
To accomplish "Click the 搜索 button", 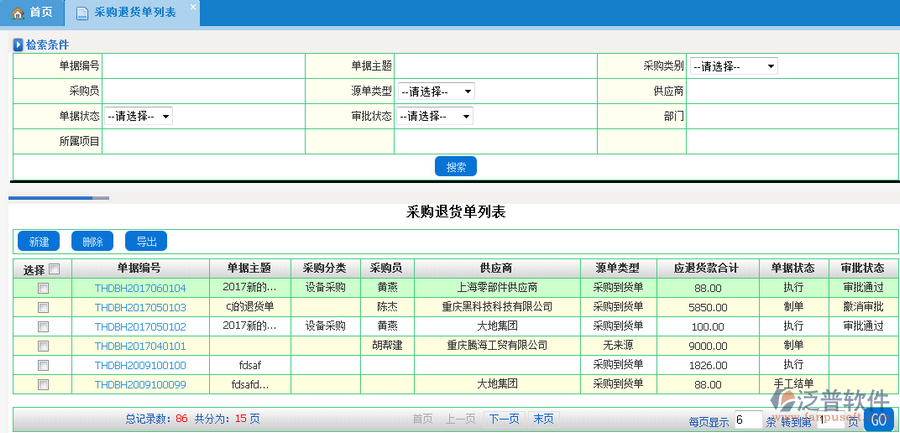I will pos(456,167).
